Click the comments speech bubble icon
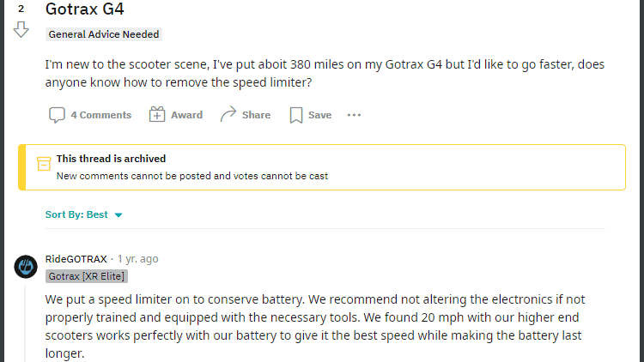Viewport: 644px width, 362px height. point(57,115)
